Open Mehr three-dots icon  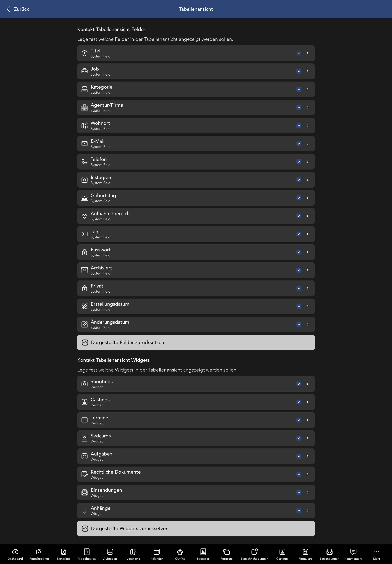(x=377, y=552)
